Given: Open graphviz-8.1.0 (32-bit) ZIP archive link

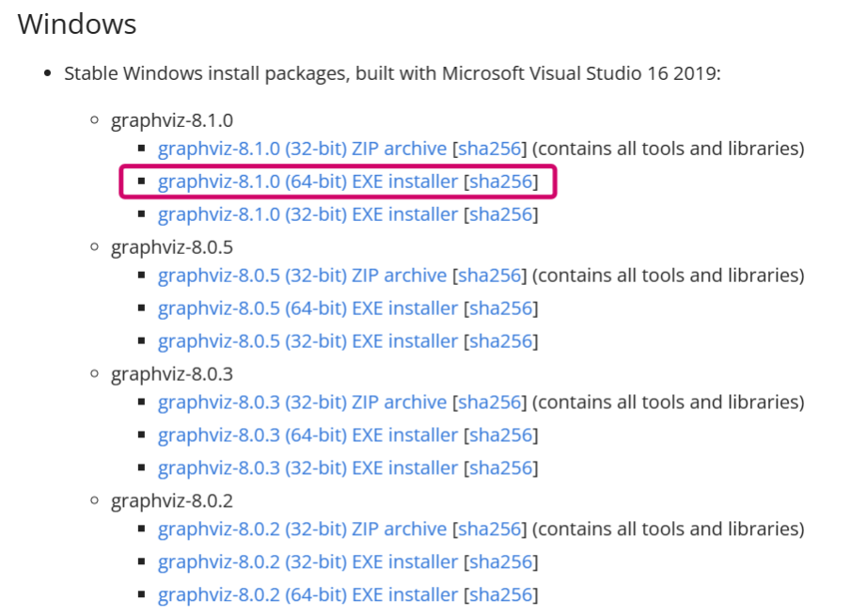Looking at the screenshot, I should (x=302, y=149).
